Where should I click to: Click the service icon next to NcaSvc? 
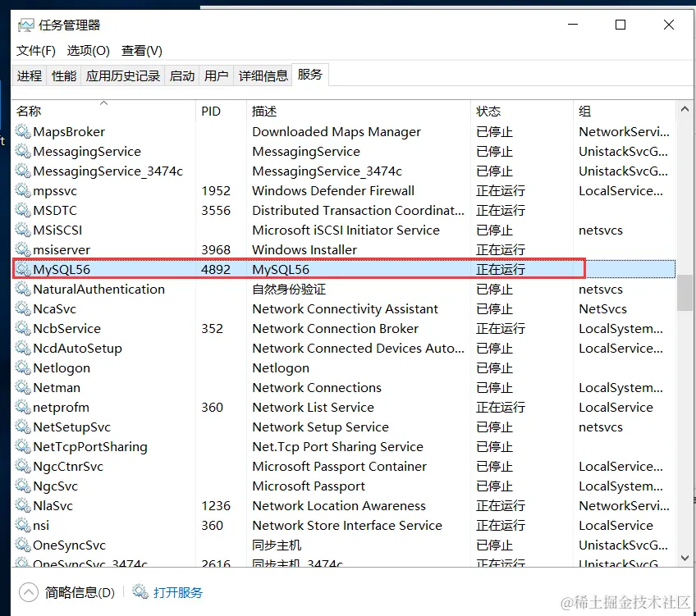click(x=23, y=308)
